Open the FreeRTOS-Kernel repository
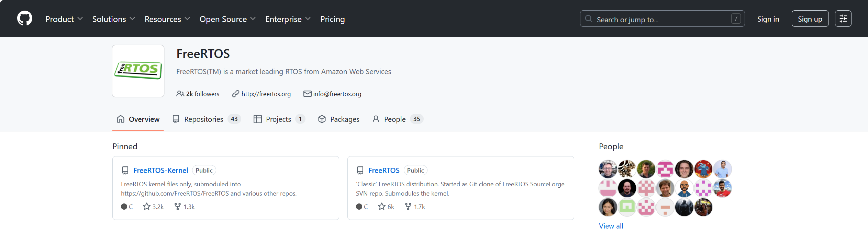The height and width of the screenshot is (234, 868). (x=160, y=170)
